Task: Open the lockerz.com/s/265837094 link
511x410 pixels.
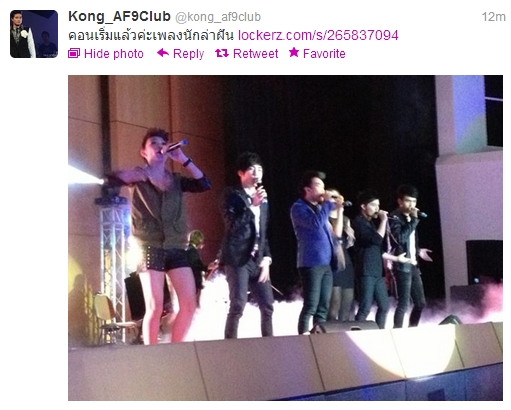Action: tap(318, 35)
